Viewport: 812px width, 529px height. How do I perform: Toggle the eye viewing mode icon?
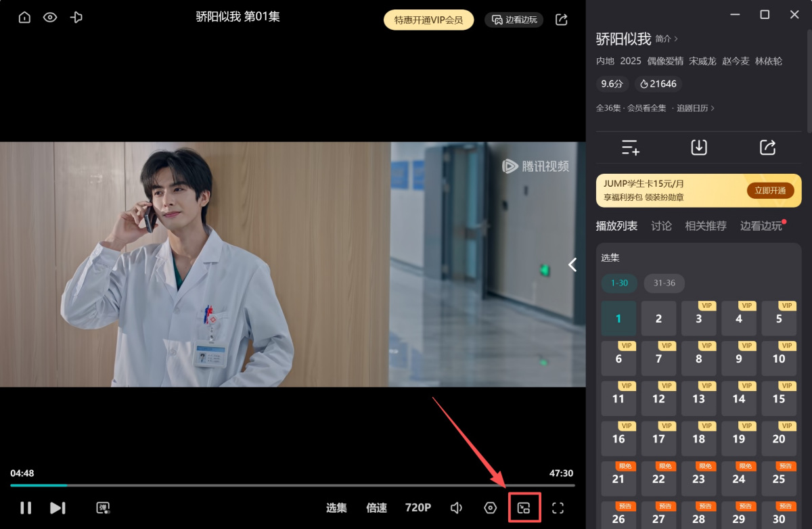(x=50, y=18)
